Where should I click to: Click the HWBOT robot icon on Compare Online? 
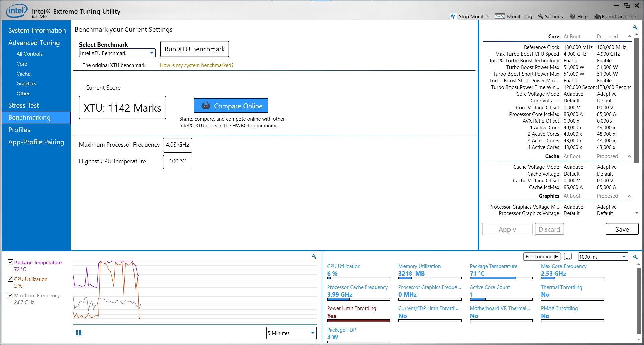[206, 106]
